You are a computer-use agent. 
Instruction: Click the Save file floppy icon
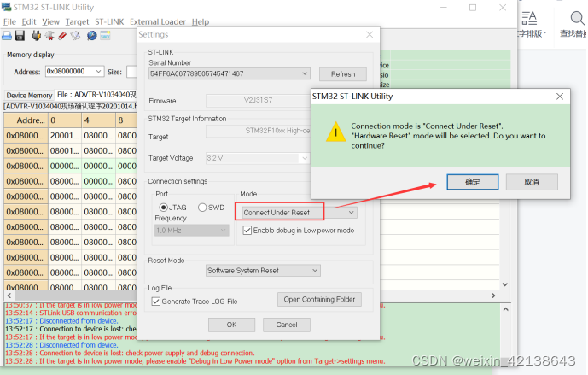[20, 36]
